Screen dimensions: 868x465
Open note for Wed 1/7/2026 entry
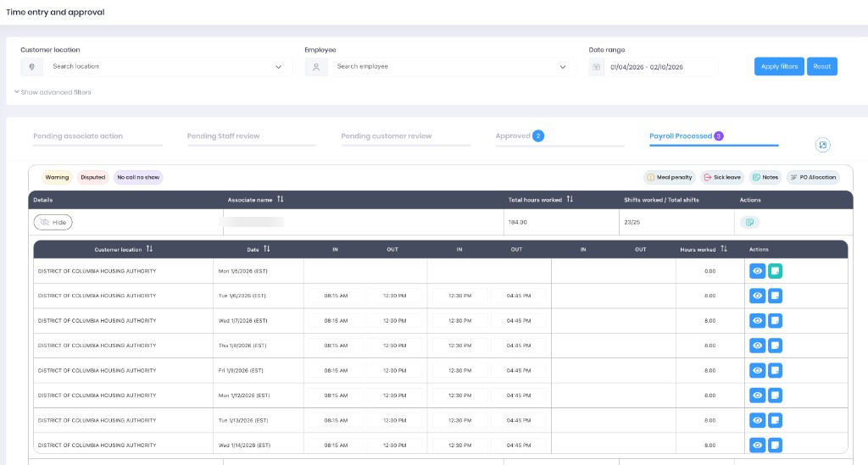point(775,321)
